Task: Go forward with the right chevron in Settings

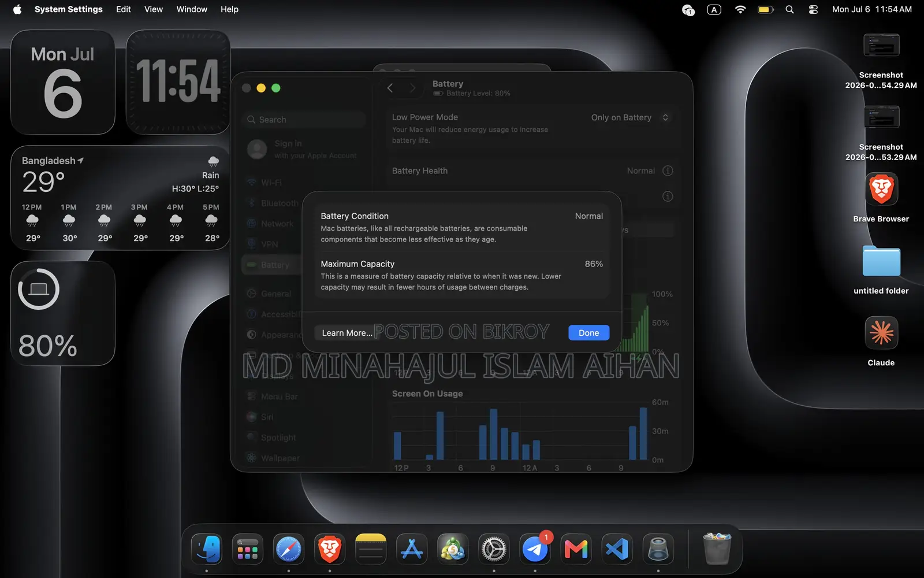Action: coord(412,88)
